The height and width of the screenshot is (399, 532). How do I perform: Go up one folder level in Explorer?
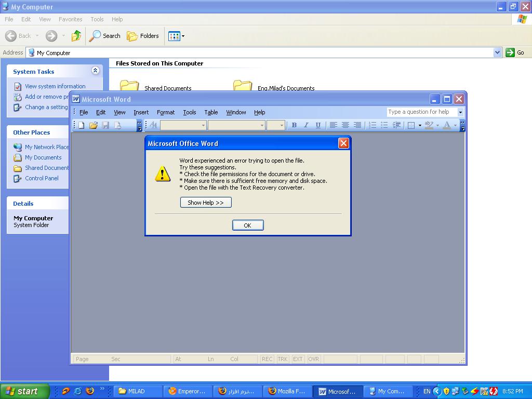pos(76,36)
